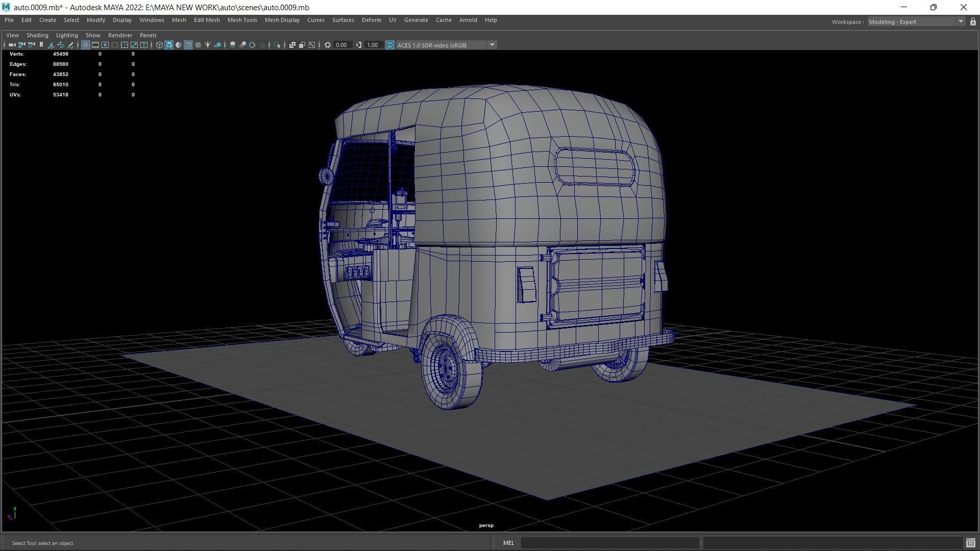Enable Textured display checker icon

pyautogui.click(x=198, y=45)
